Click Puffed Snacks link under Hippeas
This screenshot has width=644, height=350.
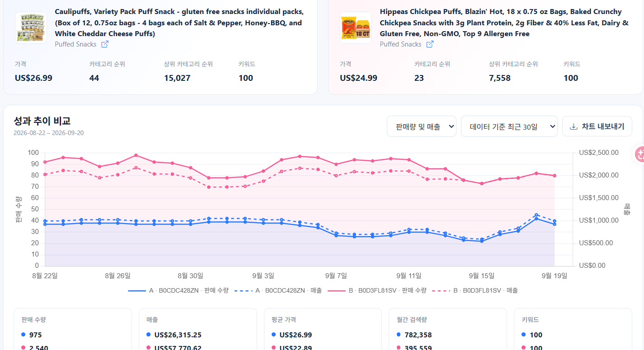point(400,44)
